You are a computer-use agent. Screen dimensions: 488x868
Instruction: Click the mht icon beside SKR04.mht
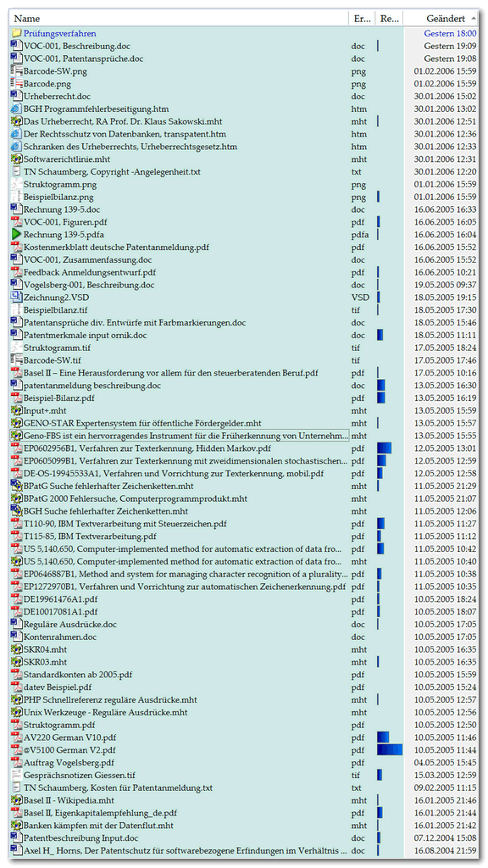pos(17,648)
